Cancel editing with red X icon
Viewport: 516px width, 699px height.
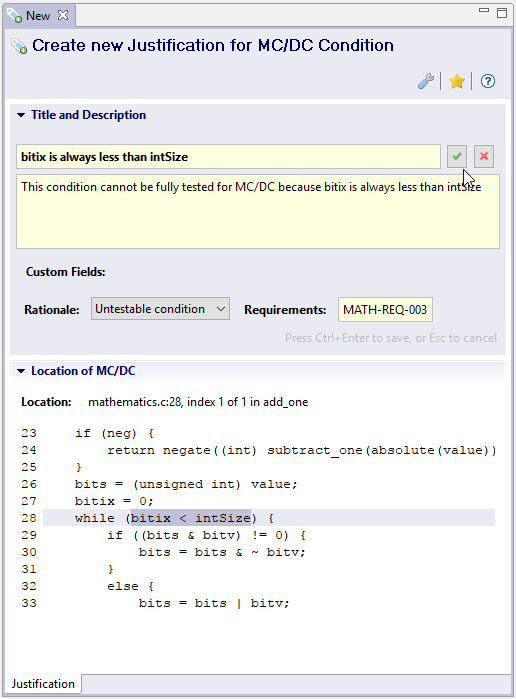484,156
